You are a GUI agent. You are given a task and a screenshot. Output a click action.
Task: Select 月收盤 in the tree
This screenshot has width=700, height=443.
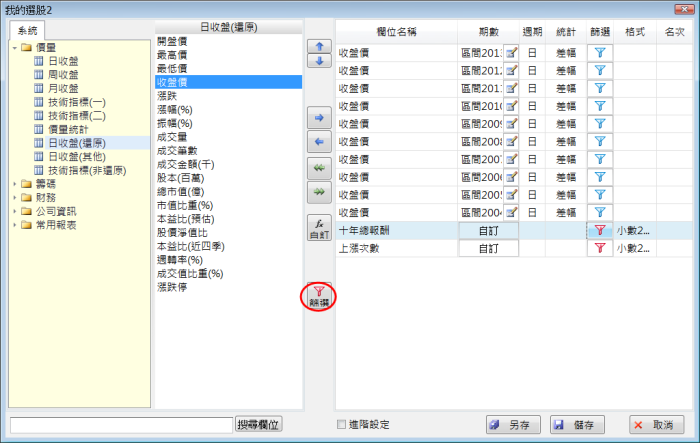tap(63, 88)
